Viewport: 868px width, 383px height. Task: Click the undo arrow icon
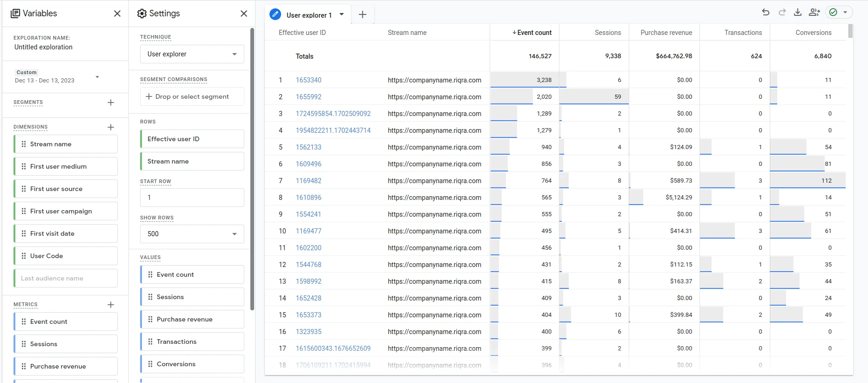(766, 12)
